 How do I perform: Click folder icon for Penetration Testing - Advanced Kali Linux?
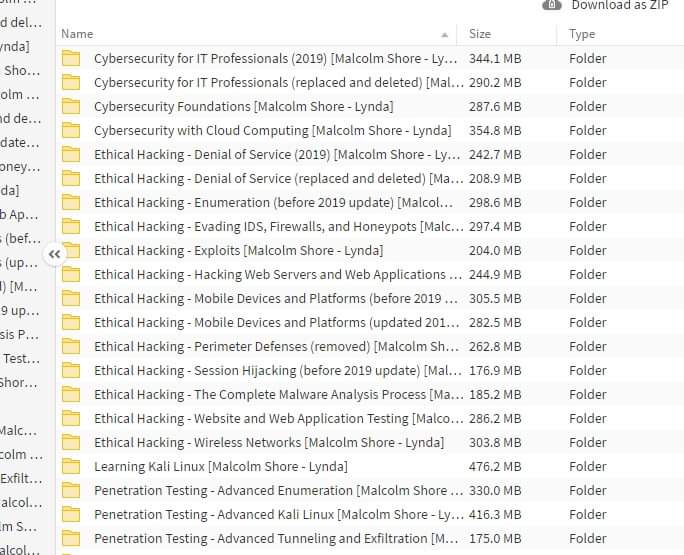point(71,514)
